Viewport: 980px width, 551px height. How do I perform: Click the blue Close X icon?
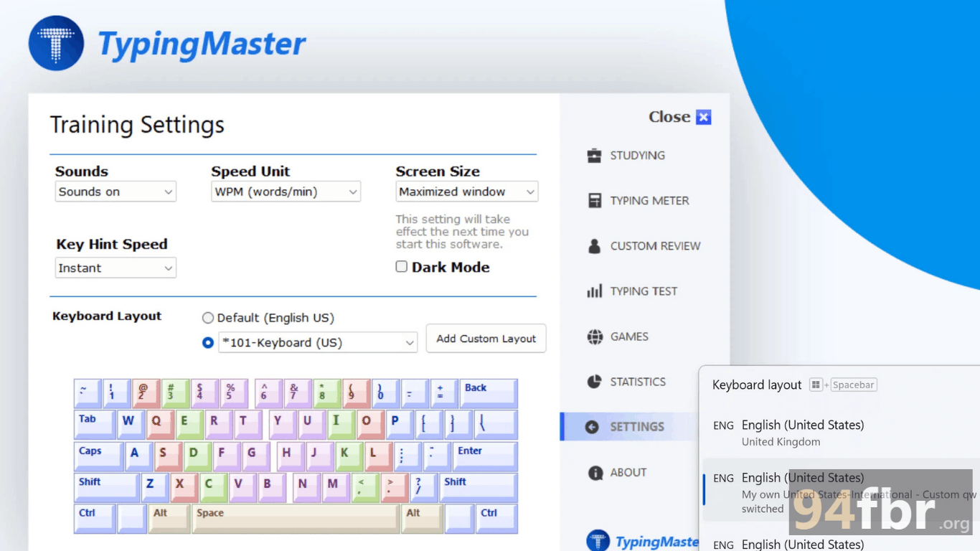704,117
